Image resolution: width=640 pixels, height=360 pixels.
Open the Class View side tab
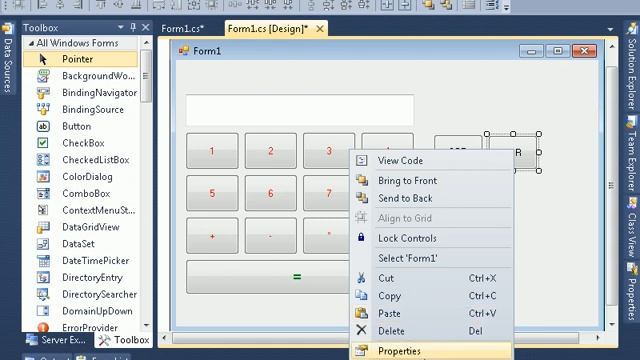tap(632, 228)
